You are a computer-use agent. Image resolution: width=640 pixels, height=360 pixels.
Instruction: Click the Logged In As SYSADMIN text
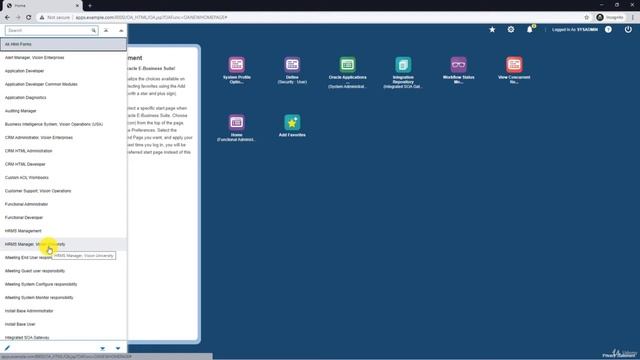point(575,30)
